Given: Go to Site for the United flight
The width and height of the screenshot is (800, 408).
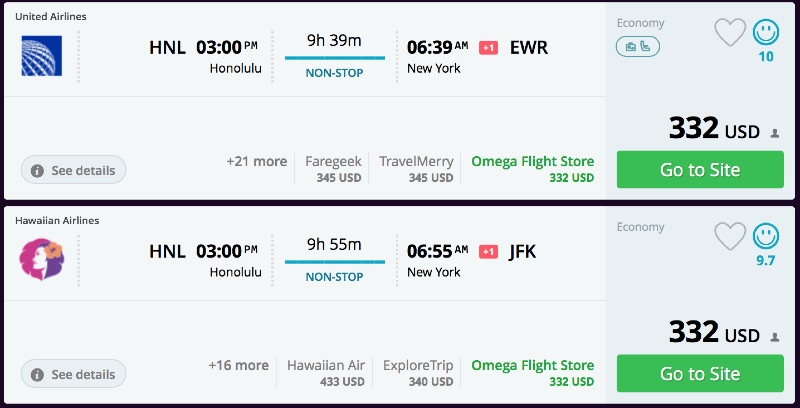Looking at the screenshot, I should click(699, 170).
